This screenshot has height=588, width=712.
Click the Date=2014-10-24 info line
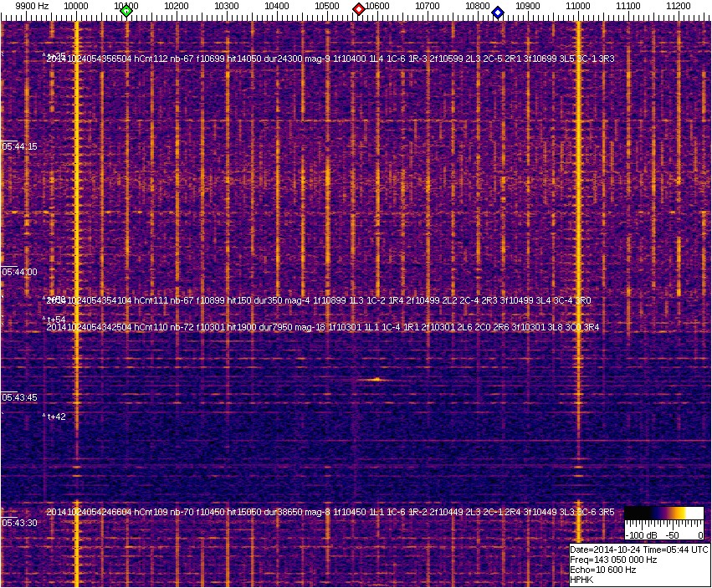tap(638, 550)
